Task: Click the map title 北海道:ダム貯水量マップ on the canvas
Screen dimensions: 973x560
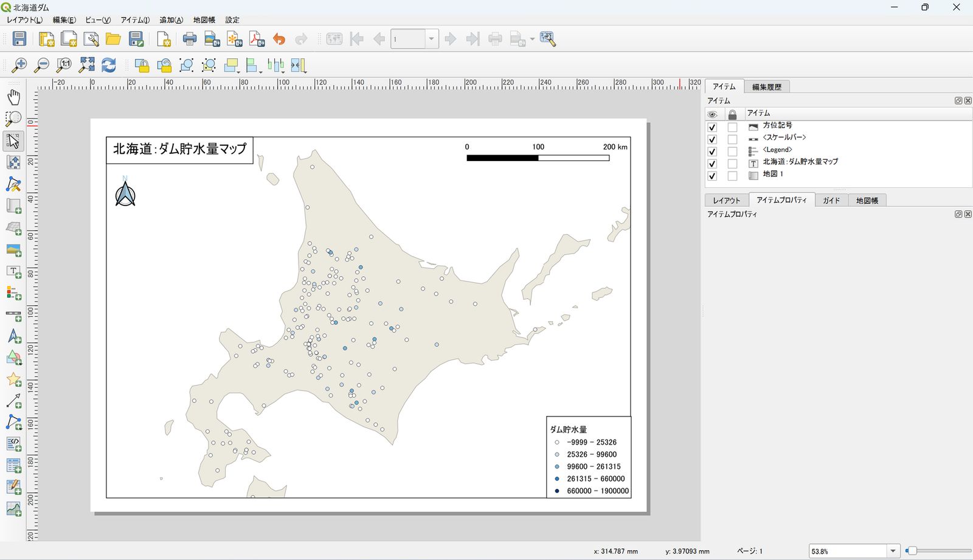Action: [180, 150]
